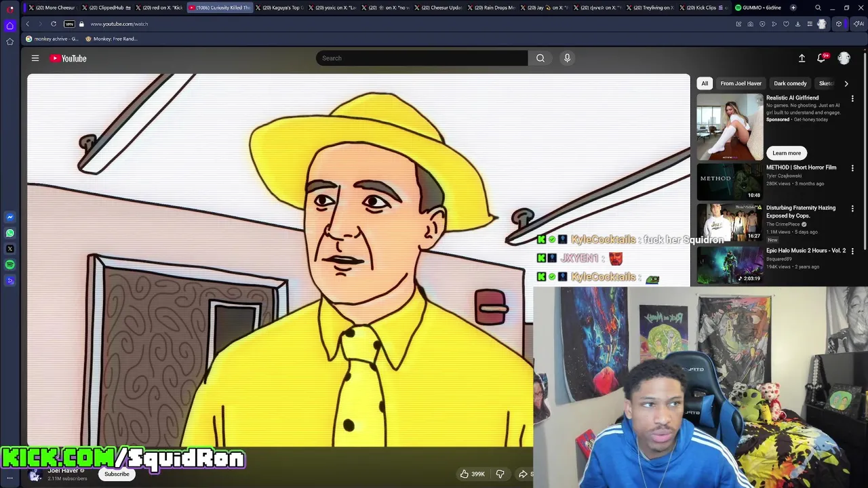This screenshot has width=868, height=488.
Task: Open the easy setup sliders icon
Action: point(810,24)
